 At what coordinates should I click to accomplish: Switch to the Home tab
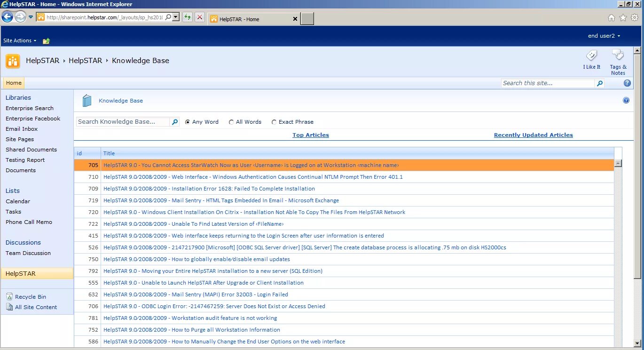point(14,83)
